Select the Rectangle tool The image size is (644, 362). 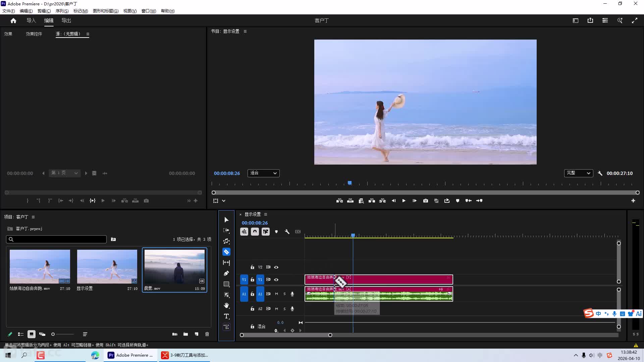click(226, 284)
